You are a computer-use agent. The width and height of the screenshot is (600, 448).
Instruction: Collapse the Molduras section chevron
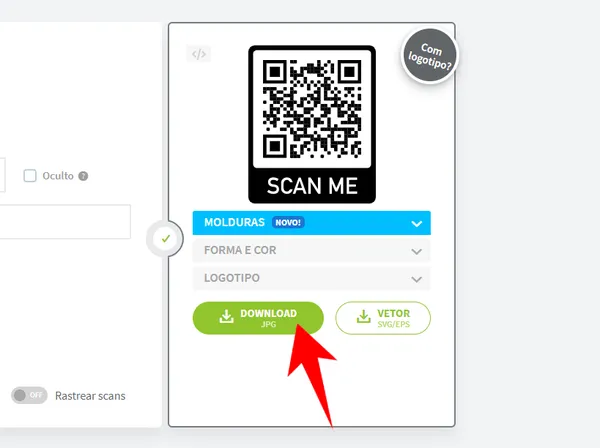click(x=417, y=223)
